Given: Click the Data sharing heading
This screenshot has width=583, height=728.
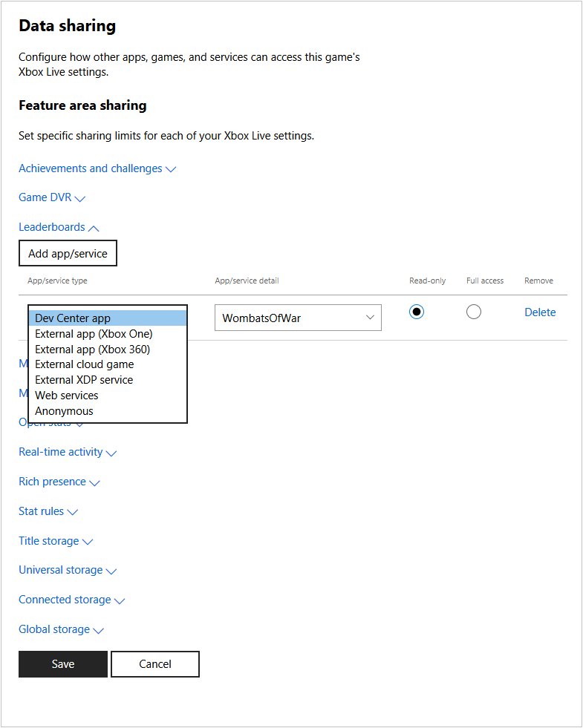Looking at the screenshot, I should (x=68, y=26).
